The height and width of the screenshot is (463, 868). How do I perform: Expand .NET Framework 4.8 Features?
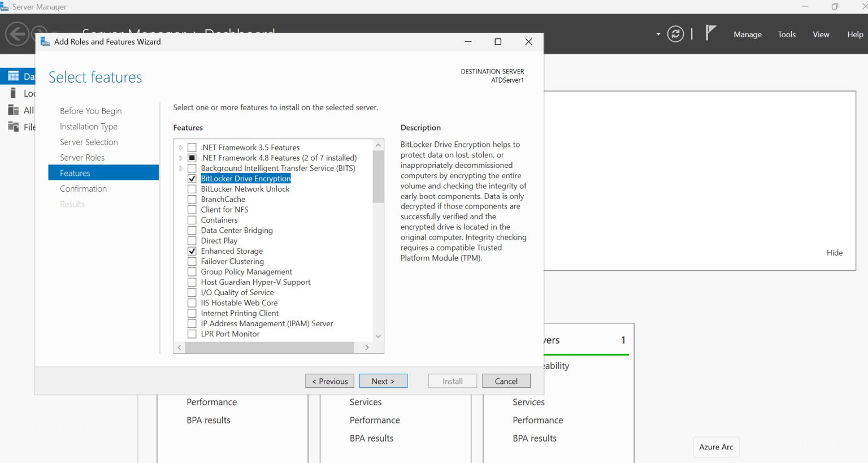180,157
